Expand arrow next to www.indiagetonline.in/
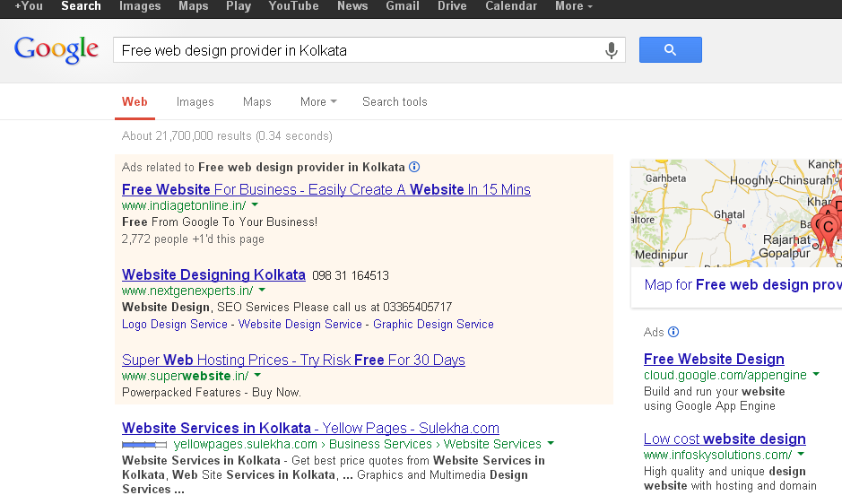Image resolution: width=842 pixels, height=504 pixels. (255, 204)
